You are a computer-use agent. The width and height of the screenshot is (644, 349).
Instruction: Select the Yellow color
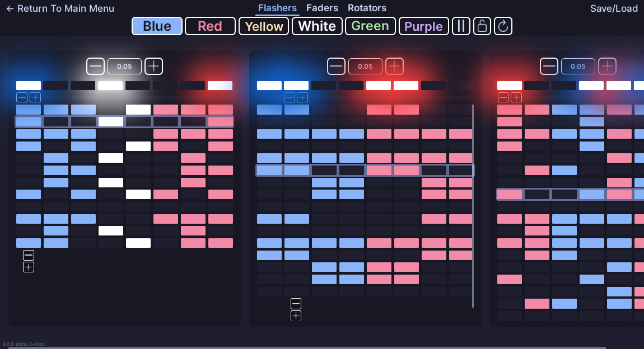point(264,26)
